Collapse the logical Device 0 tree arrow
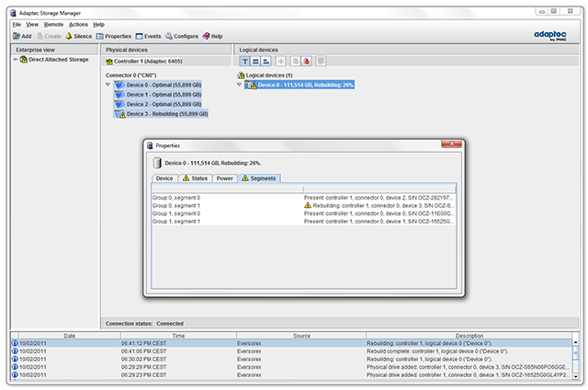This screenshot has width=588, height=390. (239, 85)
